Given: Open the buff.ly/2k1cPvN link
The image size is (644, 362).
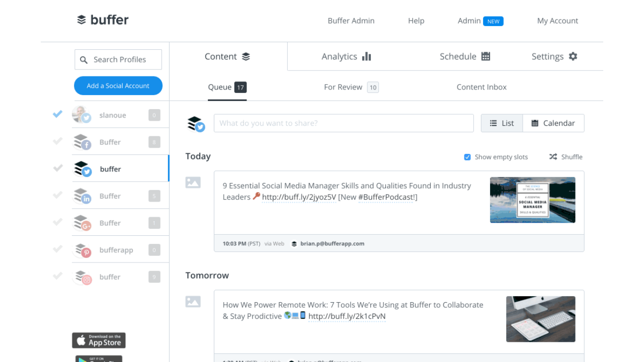Looking at the screenshot, I should point(347,316).
